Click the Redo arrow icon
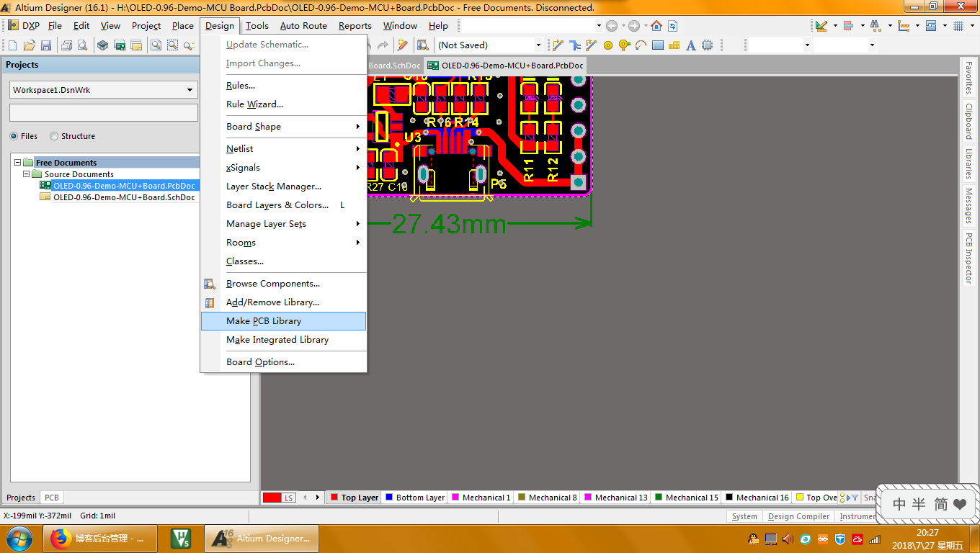The width and height of the screenshot is (980, 553). click(383, 45)
